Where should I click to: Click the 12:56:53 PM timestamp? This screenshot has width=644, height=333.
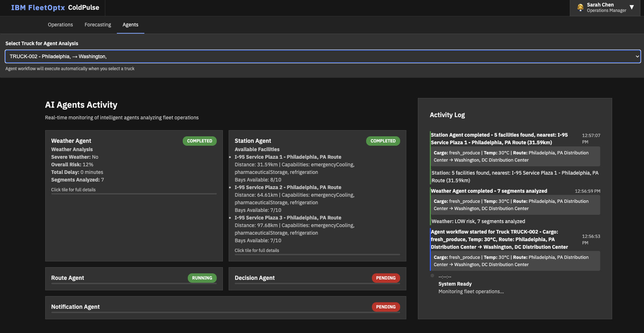[591, 239]
